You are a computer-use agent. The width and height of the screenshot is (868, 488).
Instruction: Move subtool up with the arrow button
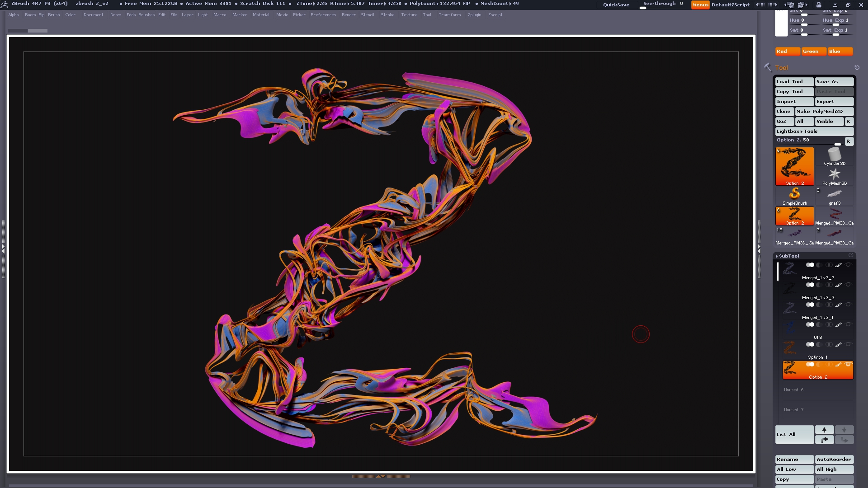[824, 430]
